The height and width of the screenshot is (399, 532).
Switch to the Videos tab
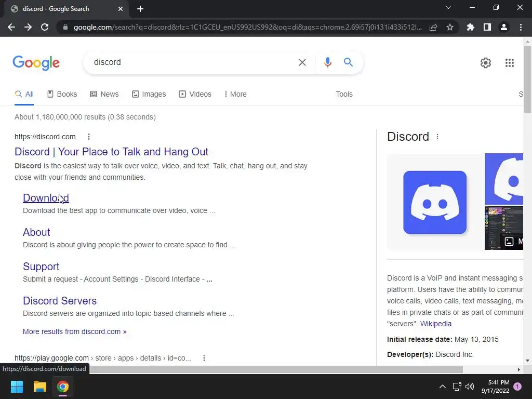[x=195, y=95]
